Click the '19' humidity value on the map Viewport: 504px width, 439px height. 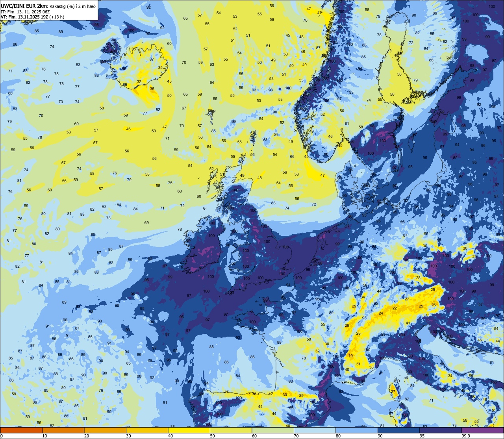pos(350,356)
